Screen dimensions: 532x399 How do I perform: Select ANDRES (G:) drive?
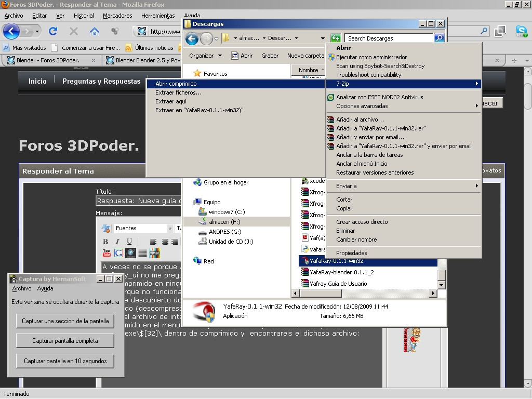[x=220, y=232]
